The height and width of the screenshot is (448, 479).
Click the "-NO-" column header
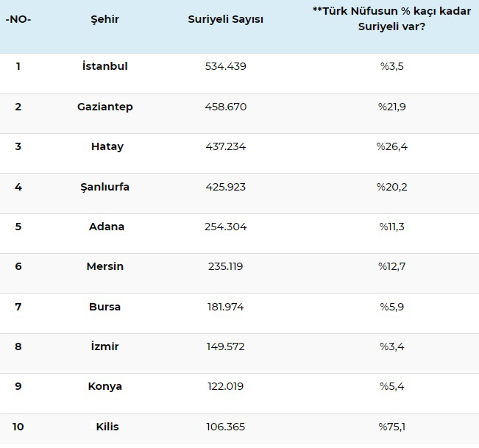coord(18,20)
